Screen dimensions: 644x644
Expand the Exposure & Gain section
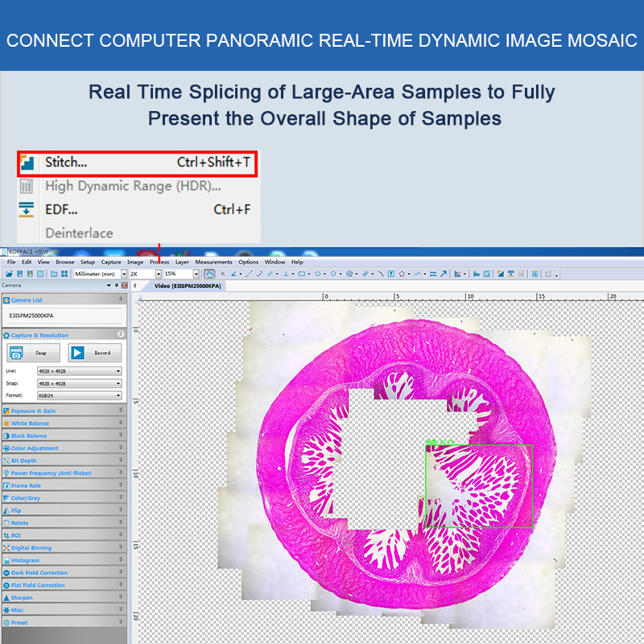coord(63,411)
